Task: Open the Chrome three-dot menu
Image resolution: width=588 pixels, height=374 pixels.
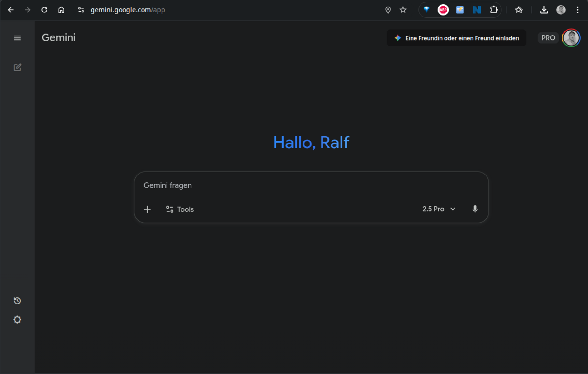Action: [577, 10]
